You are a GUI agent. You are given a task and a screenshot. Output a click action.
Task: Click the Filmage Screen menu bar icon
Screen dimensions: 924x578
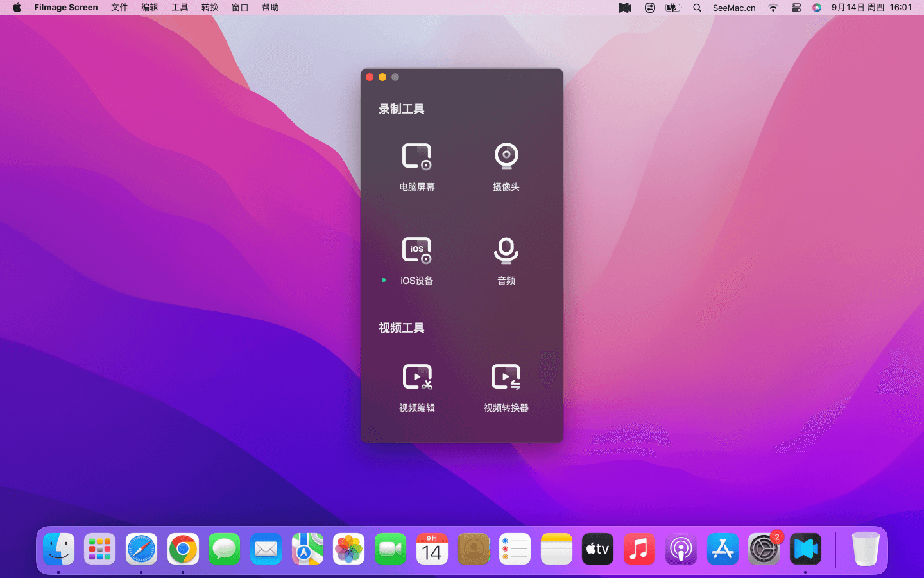pyautogui.click(x=625, y=8)
